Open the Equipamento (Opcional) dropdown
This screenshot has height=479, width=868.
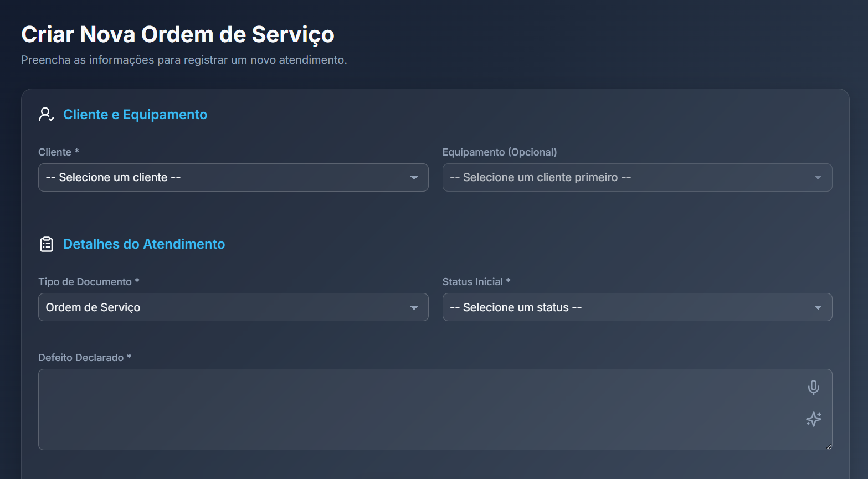pyautogui.click(x=637, y=177)
